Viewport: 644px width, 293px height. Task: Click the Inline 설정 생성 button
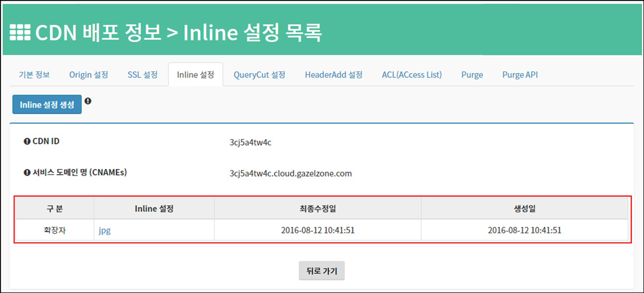point(47,105)
